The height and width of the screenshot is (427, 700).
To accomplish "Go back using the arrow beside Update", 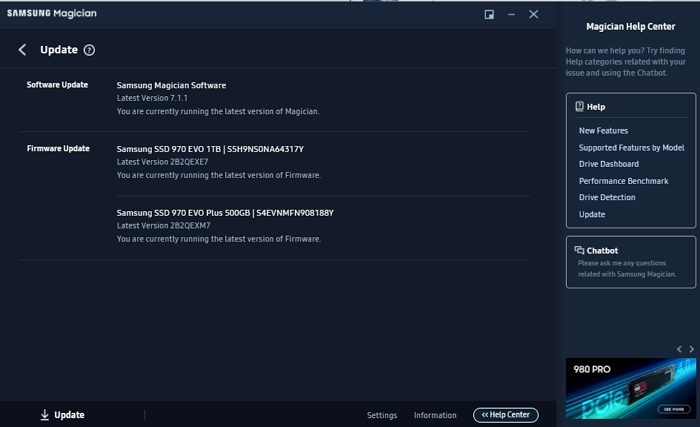I will pos(22,50).
